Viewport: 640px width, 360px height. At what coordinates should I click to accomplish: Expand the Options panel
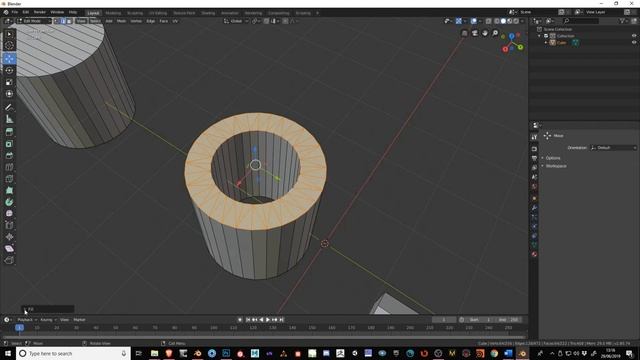coord(553,158)
